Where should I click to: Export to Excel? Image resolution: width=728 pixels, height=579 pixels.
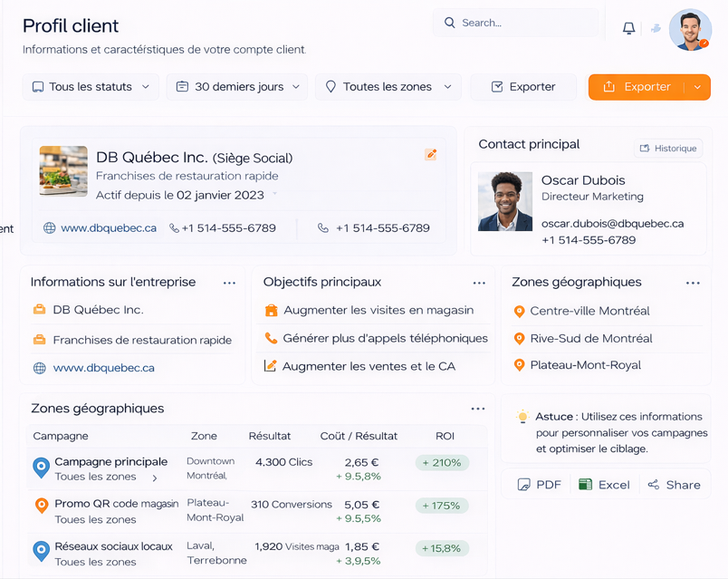pos(604,485)
